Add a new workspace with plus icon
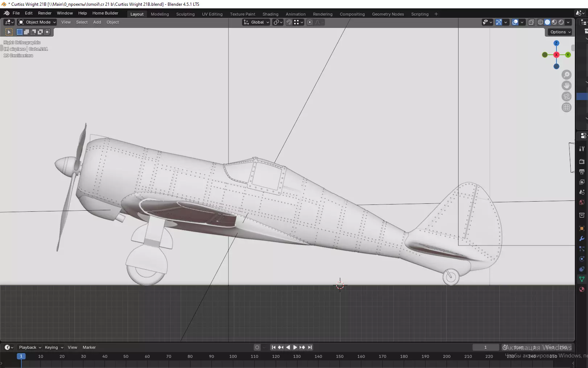 [x=436, y=14]
